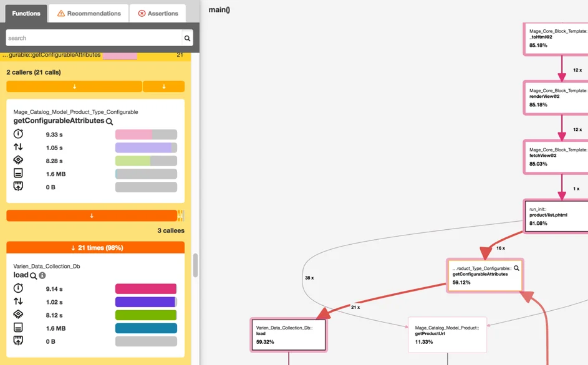Click the magnifier icon next to the load function

(x=34, y=275)
